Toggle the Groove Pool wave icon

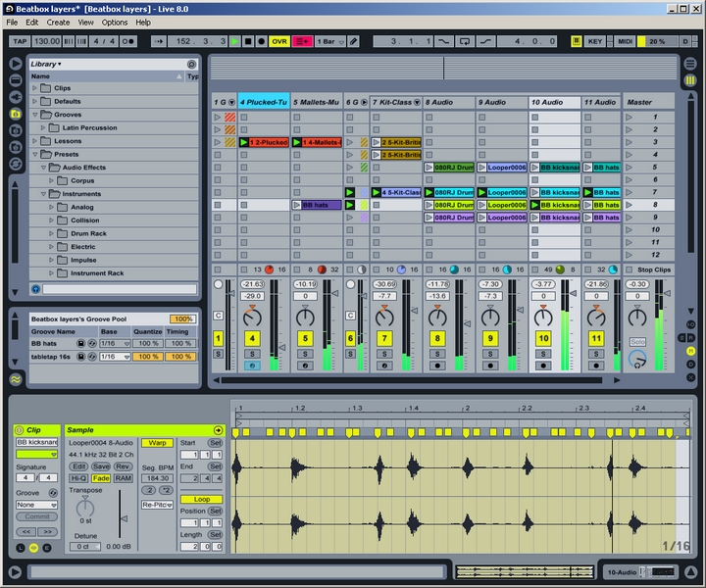coord(16,379)
